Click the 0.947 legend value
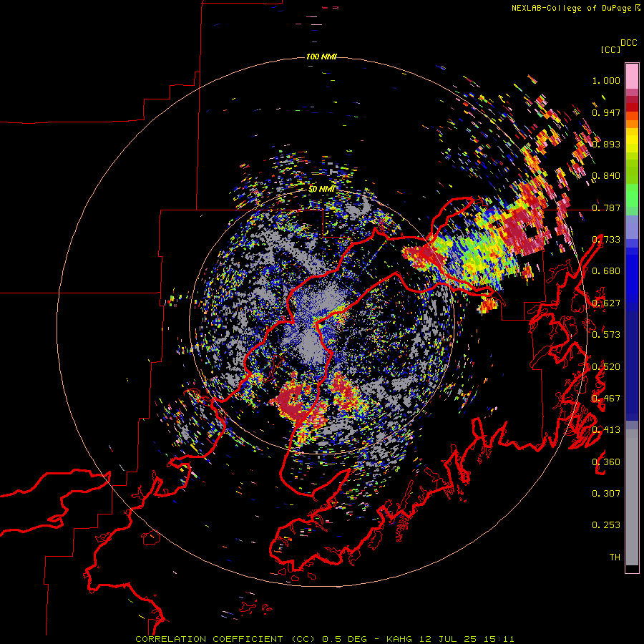Viewport: 644px width, 644px height. point(606,112)
